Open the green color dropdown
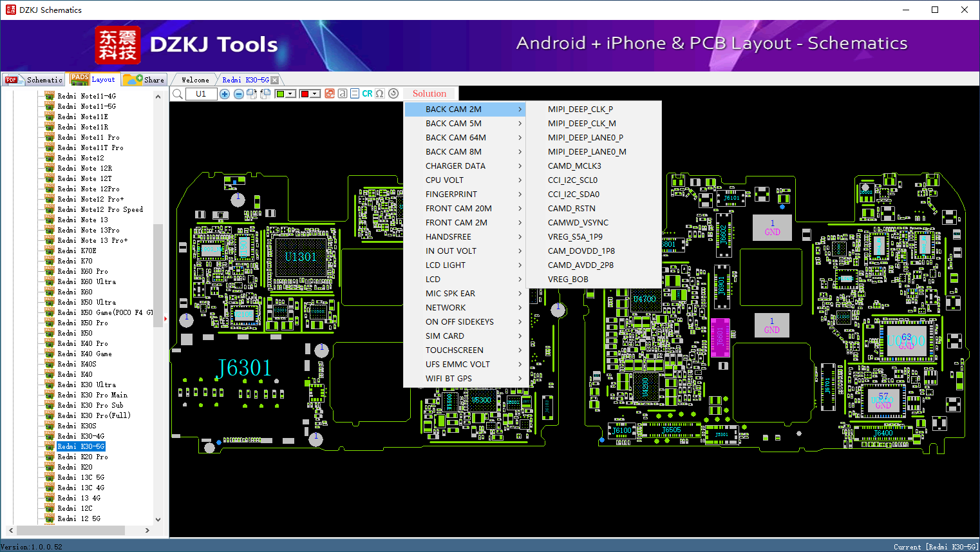Viewport: 980px width, 552px height. click(x=285, y=94)
